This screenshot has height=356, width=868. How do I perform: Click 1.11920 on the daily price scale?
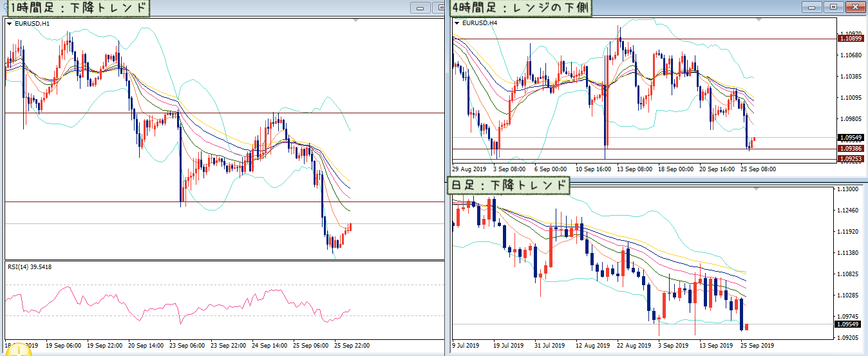point(847,232)
